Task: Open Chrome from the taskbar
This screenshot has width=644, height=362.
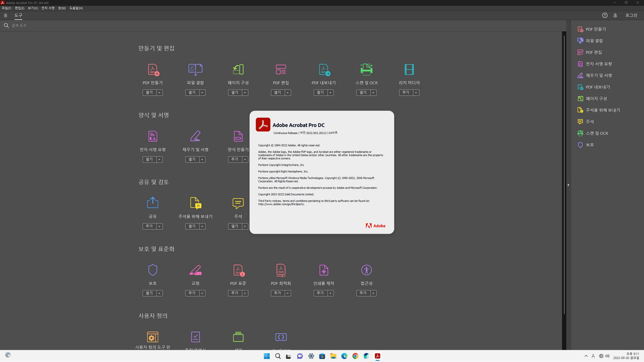Action: [x=355, y=356]
